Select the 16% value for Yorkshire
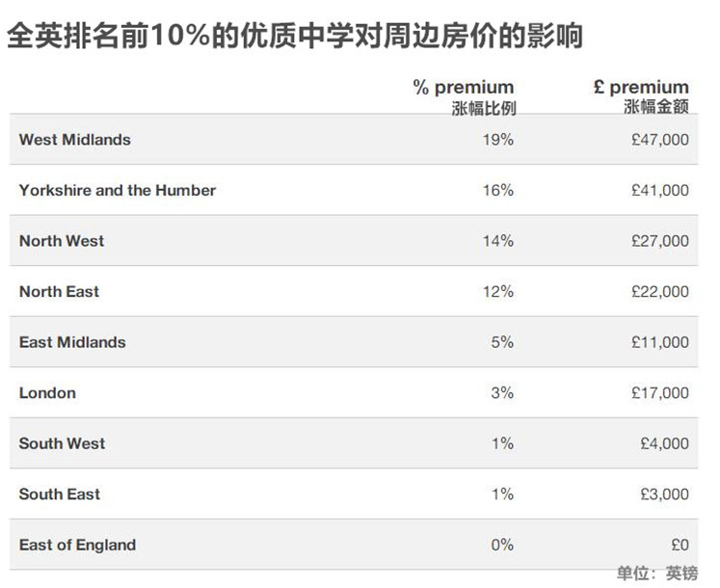Screen dimensions: 720x588 click(498, 190)
